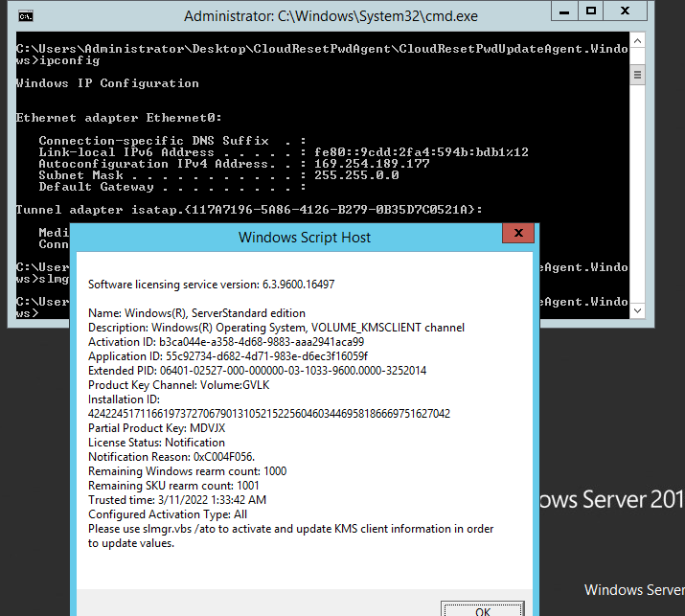Viewport: 685px width, 616px height.
Task: Click the ipconfig command text
Action: [70, 60]
